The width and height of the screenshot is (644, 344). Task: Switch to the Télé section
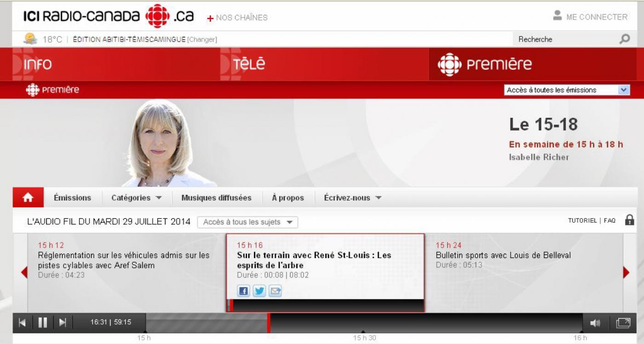[249, 64]
